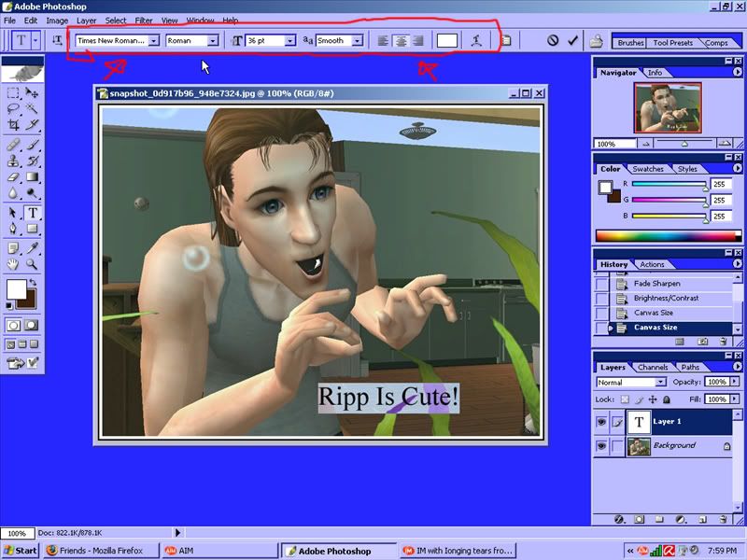Open the blend mode Normal dropdown
The width and height of the screenshot is (747, 560).
(x=660, y=383)
